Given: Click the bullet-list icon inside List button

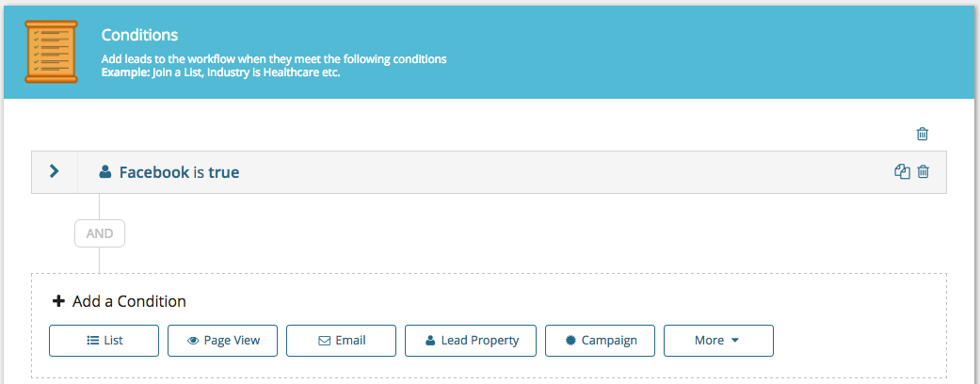Looking at the screenshot, I should coord(92,341).
